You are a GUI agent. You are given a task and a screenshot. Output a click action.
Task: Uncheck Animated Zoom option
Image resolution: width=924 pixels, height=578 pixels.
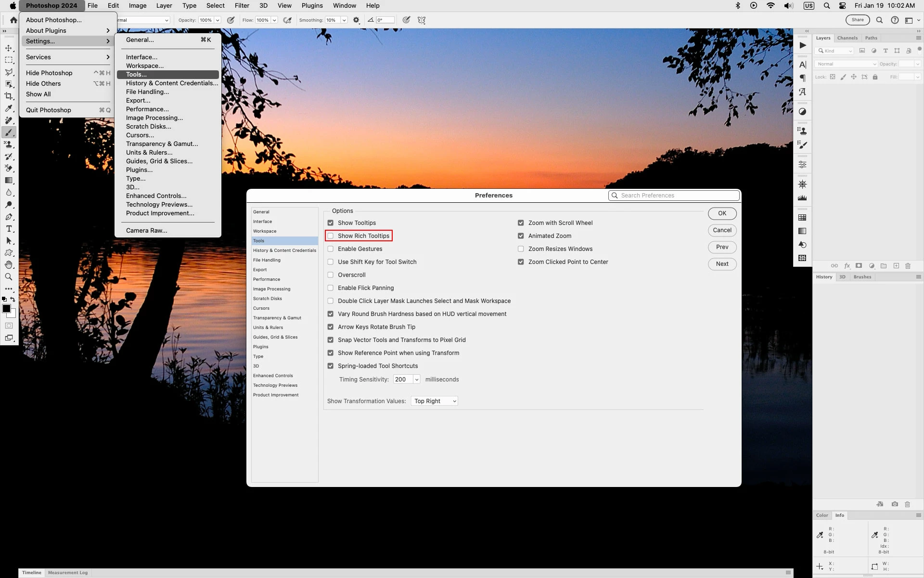pyautogui.click(x=521, y=236)
